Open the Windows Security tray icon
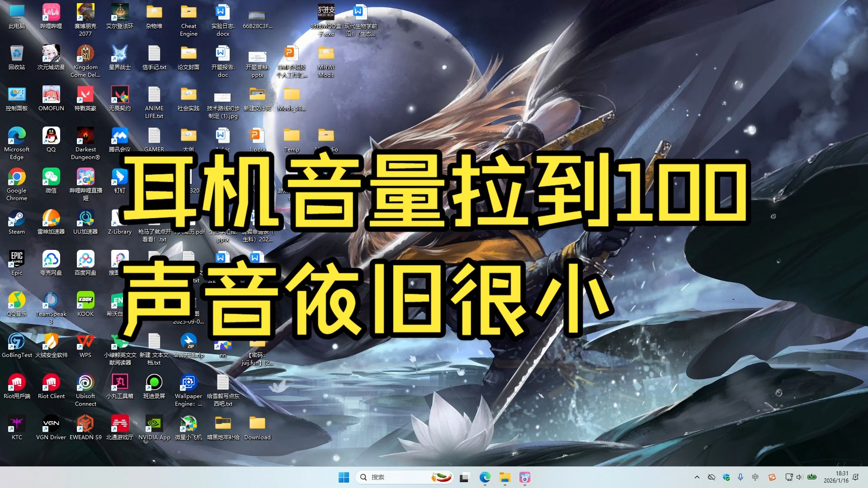Screen dimensions: 868x488 [726, 477]
